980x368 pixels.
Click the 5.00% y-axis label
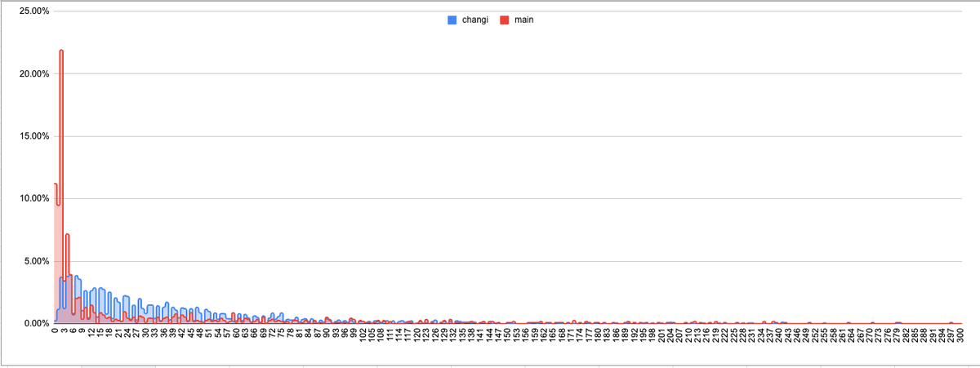36,261
